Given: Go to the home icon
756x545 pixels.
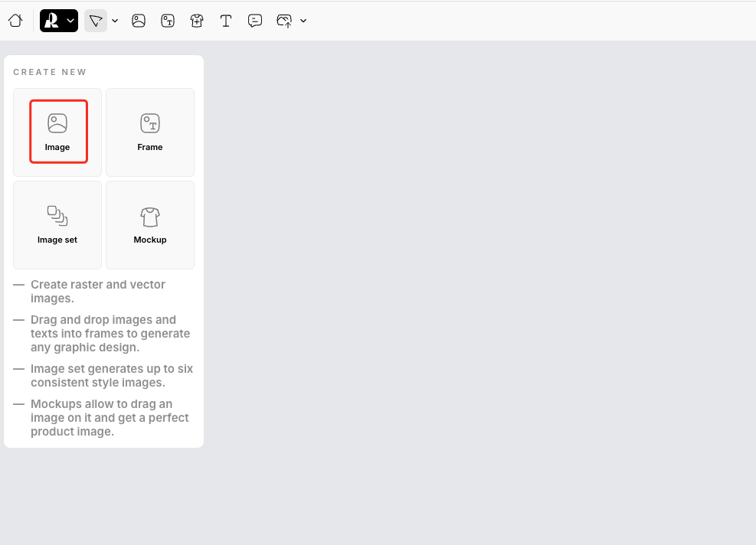Looking at the screenshot, I should (x=15, y=21).
